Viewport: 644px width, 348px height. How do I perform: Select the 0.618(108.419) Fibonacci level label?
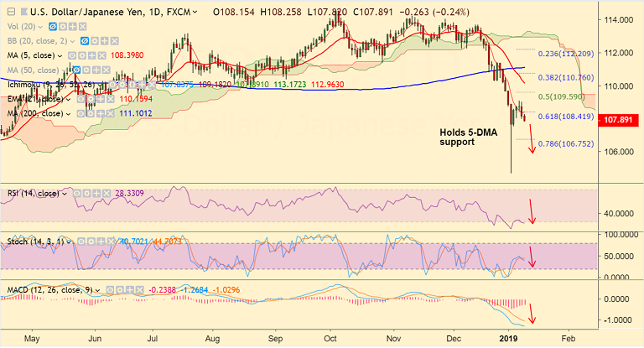tap(566, 117)
